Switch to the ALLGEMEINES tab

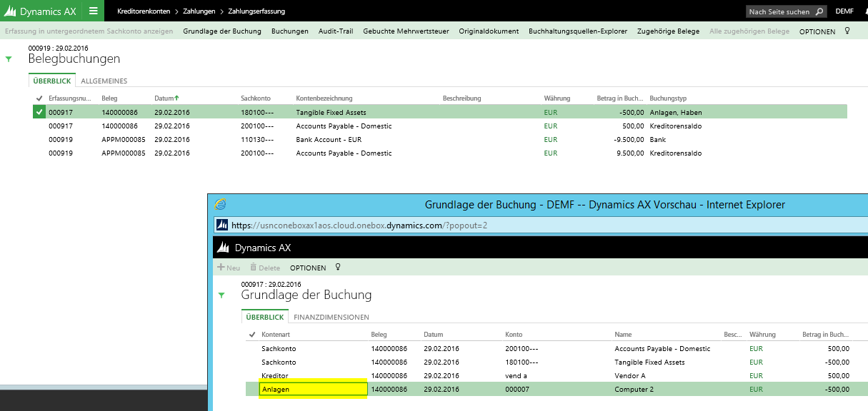click(104, 81)
